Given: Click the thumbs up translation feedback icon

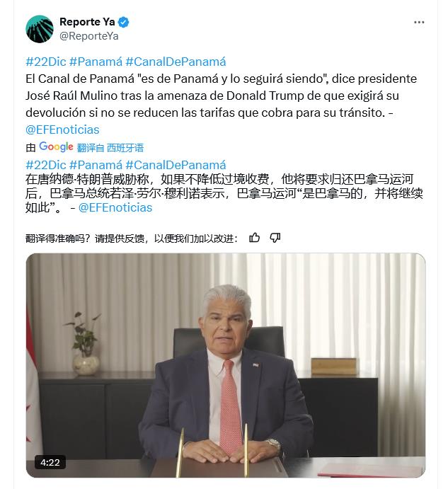Looking at the screenshot, I should point(254,238).
